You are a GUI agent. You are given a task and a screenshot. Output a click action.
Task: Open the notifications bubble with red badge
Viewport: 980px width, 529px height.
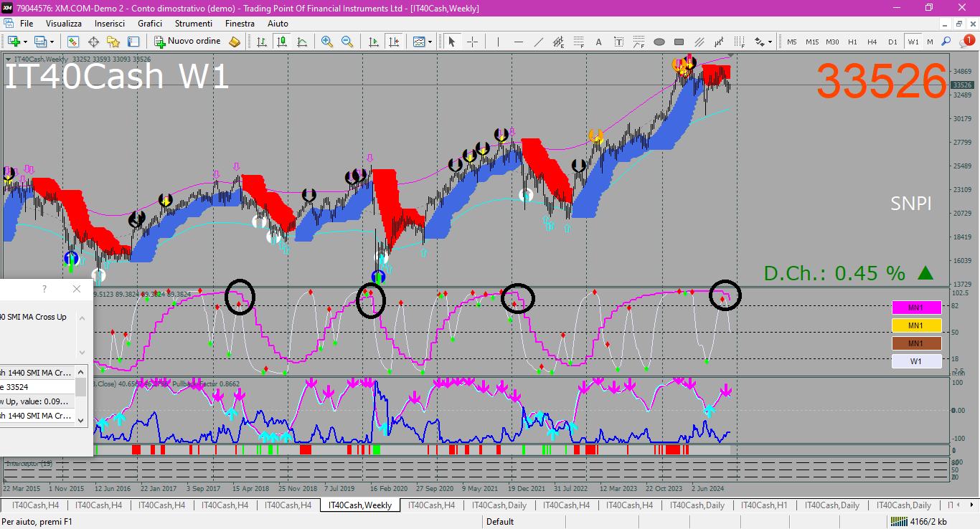[966, 42]
